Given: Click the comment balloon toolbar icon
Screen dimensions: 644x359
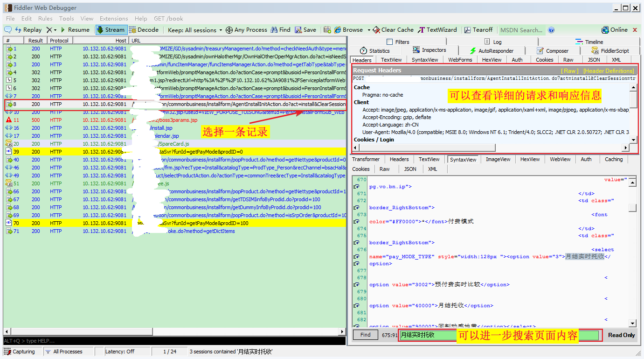Looking at the screenshot, I should 8,30.
